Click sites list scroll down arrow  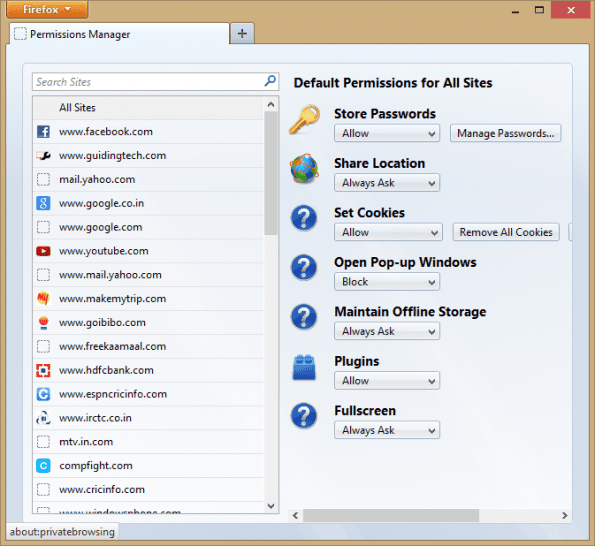(x=271, y=506)
